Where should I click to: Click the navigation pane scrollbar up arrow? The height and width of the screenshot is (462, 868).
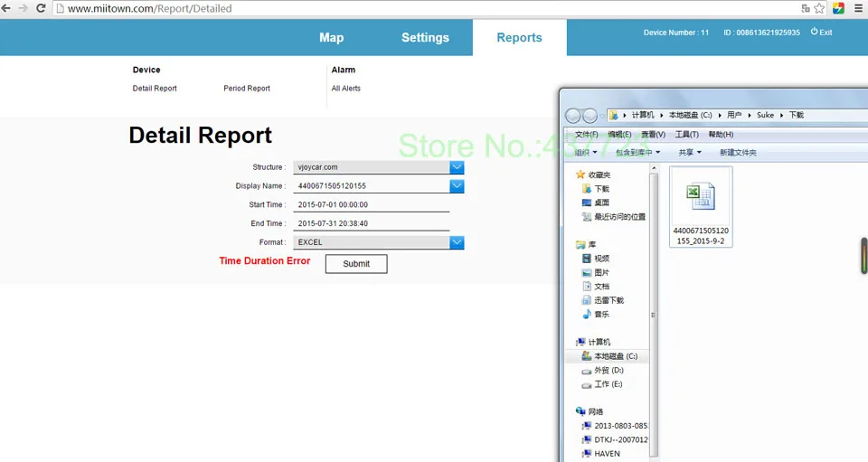tap(654, 167)
